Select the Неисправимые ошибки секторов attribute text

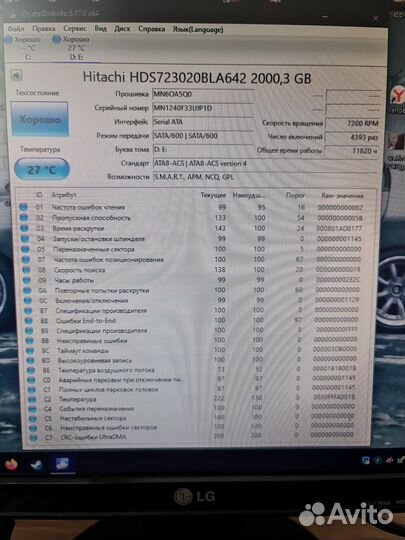pyautogui.click(x=108, y=427)
